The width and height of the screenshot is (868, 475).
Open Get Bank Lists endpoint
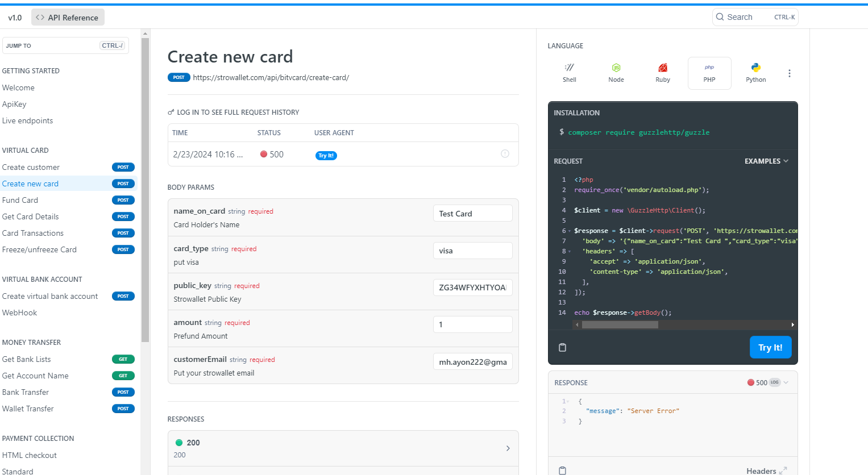[x=27, y=359]
